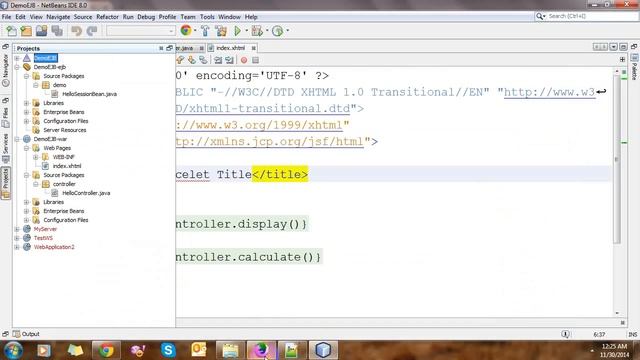Click the Undo toolbar icon
Screen dimensions: 640x360
[76, 31]
